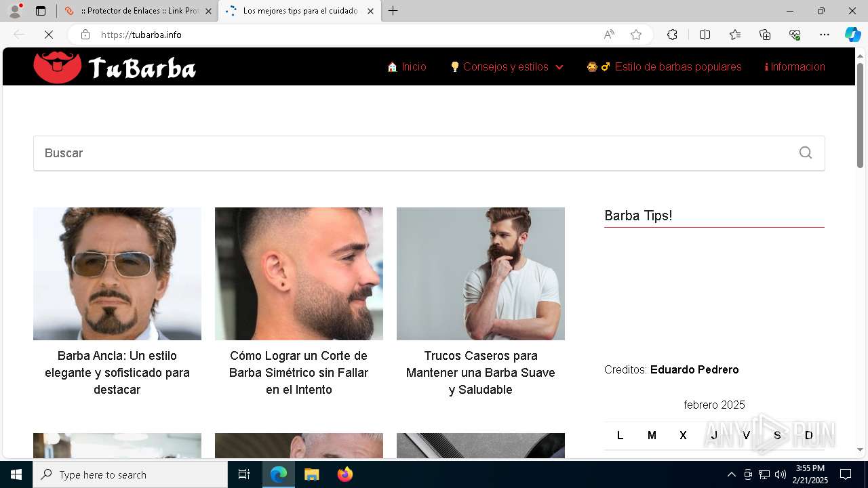
Task: Read Cómo Lograr un Corte de Barba article
Action: point(299,373)
